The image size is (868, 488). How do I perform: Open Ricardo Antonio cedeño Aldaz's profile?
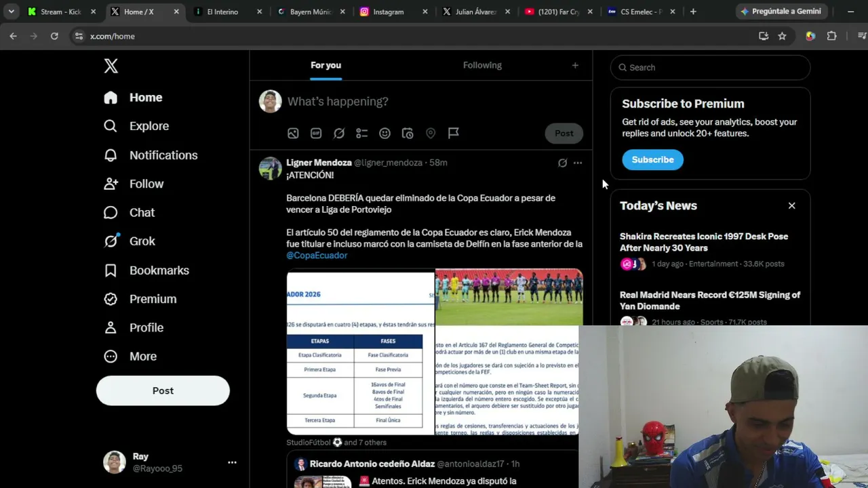tap(372, 464)
